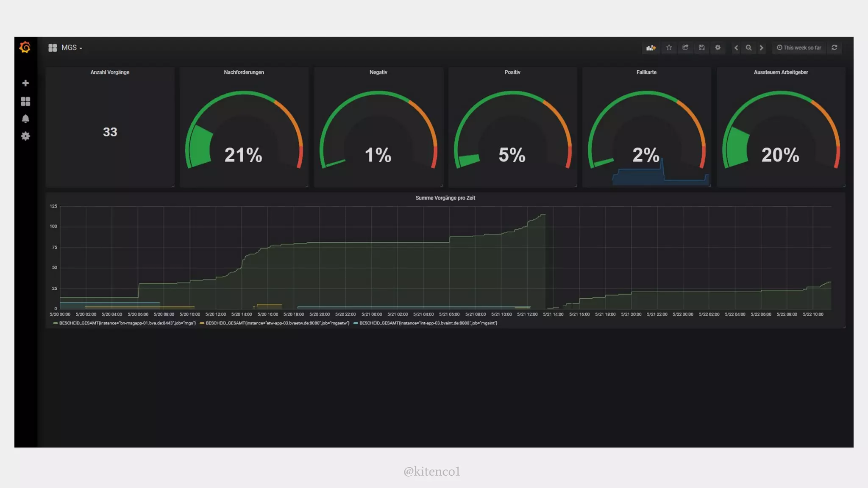The image size is (868, 488).
Task: Click the Share dashboard icon
Action: [685, 47]
